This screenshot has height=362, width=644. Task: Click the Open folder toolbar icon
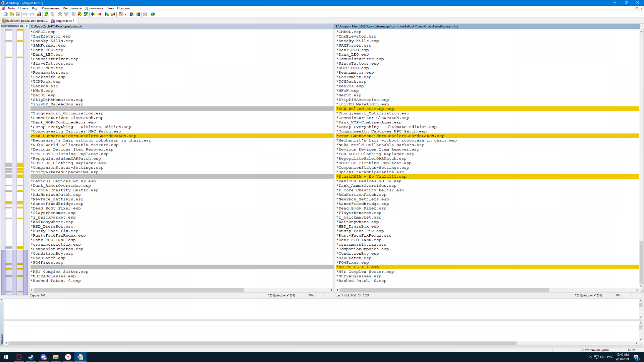coord(12,14)
